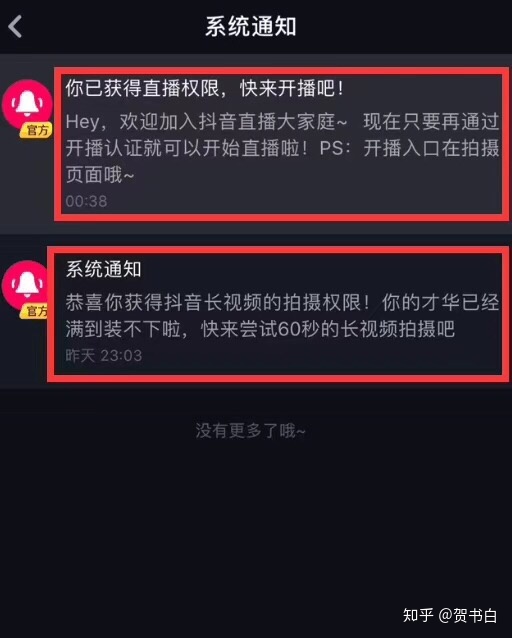The width and height of the screenshot is (512, 638).
Task: Tap the message body mentioning 开播认证
Action: pos(282,148)
